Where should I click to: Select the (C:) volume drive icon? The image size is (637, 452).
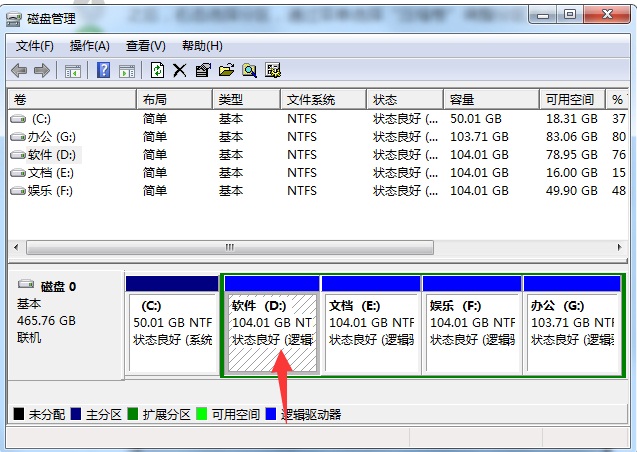[x=18, y=119]
